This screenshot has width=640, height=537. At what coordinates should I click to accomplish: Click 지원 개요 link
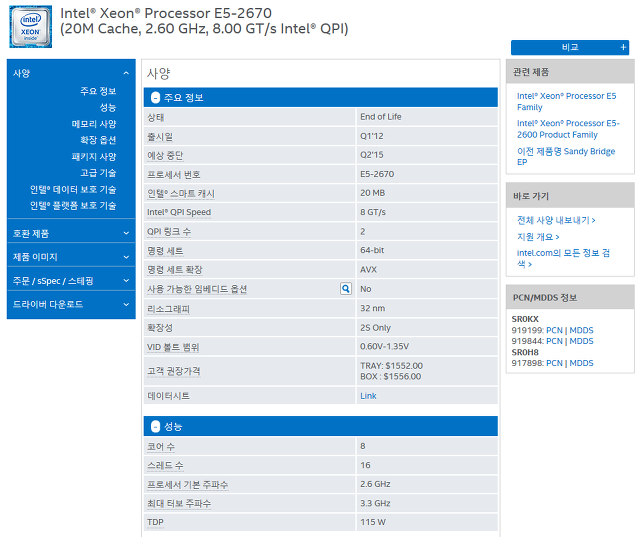(x=538, y=237)
